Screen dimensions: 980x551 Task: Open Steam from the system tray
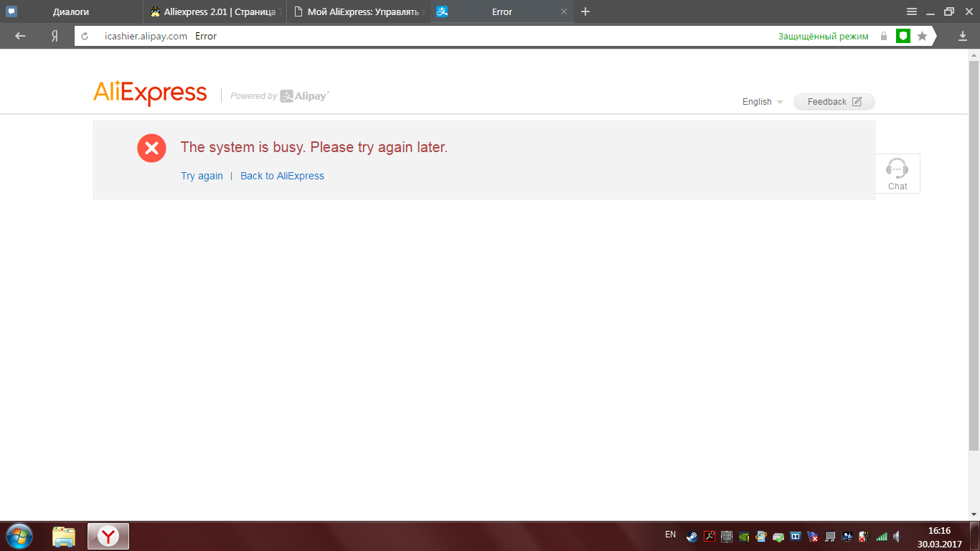[692, 536]
